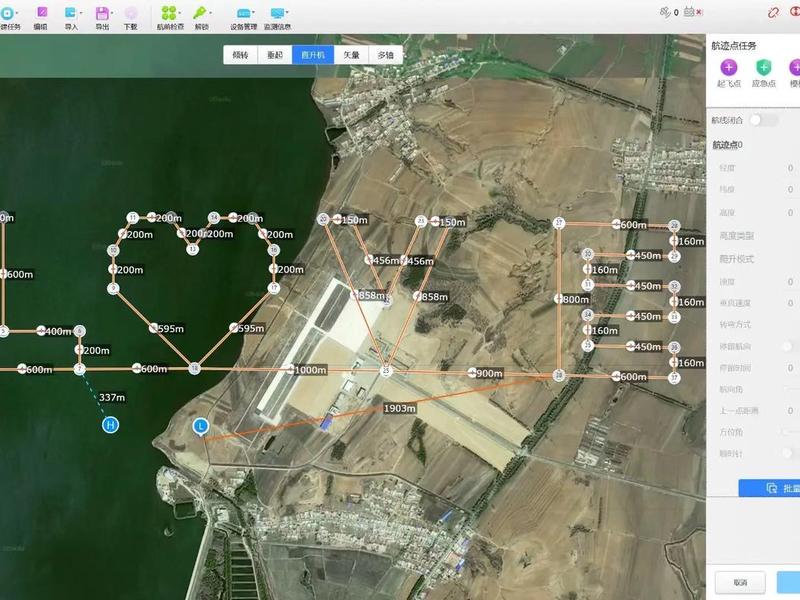This screenshot has width=800, height=600.
Task: Switch to the 倾转 aircraft tab
Action: (240, 55)
